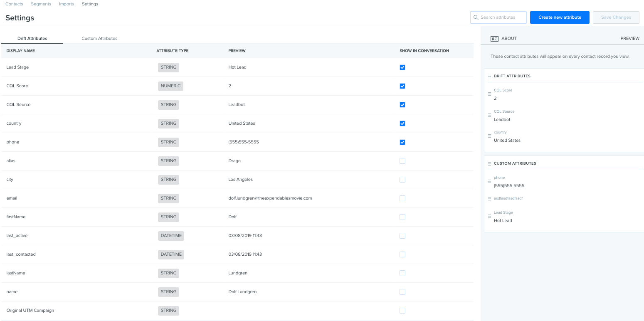644x321 pixels.
Task: Open the Settings navigation tab
Action: pyautogui.click(x=90, y=4)
